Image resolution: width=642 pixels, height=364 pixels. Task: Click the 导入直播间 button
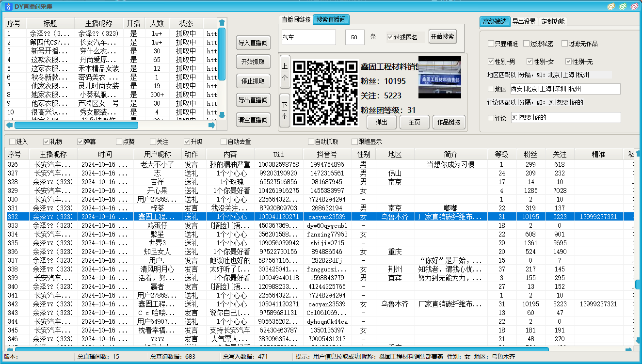[253, 43]
